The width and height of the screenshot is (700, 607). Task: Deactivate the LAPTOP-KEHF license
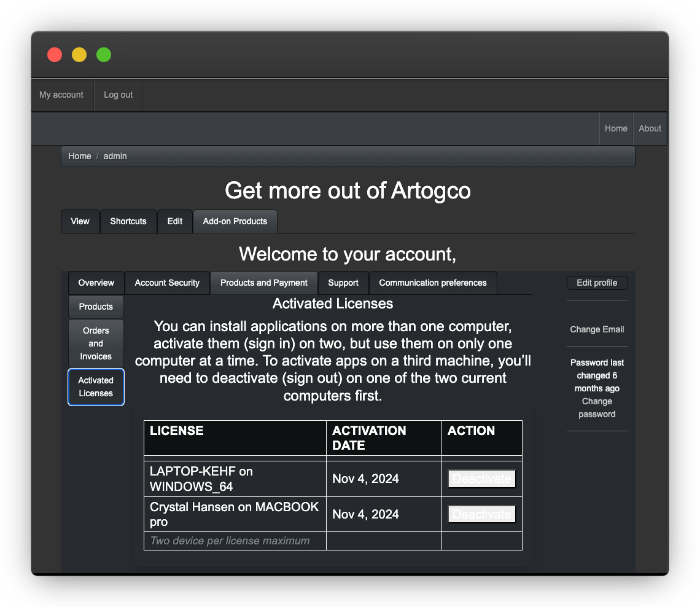482,479
